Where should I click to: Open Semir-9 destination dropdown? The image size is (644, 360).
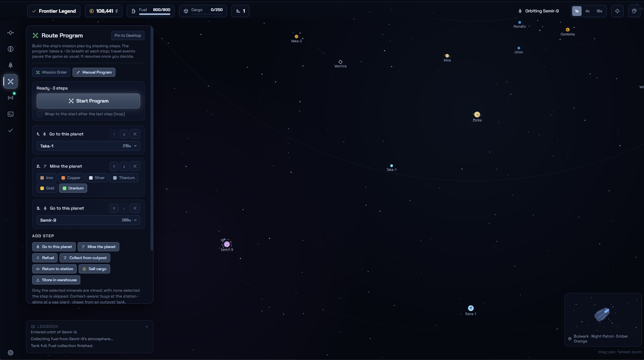pyautogui.click(x=88, y=220)
